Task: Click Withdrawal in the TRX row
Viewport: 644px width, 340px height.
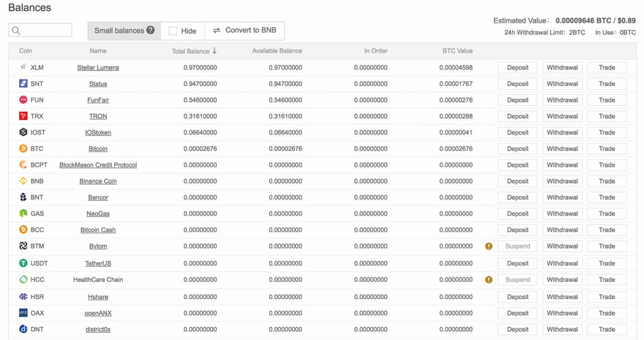Action: (x=562, y=116)
